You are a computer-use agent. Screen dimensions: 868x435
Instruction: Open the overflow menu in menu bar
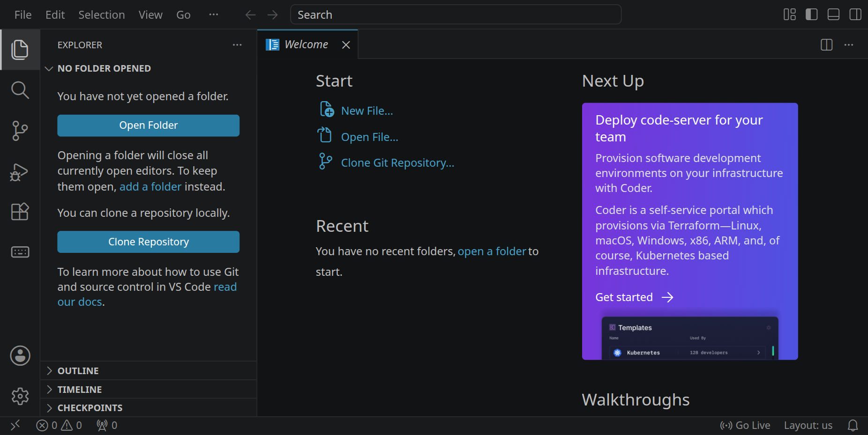pos(214,15)
